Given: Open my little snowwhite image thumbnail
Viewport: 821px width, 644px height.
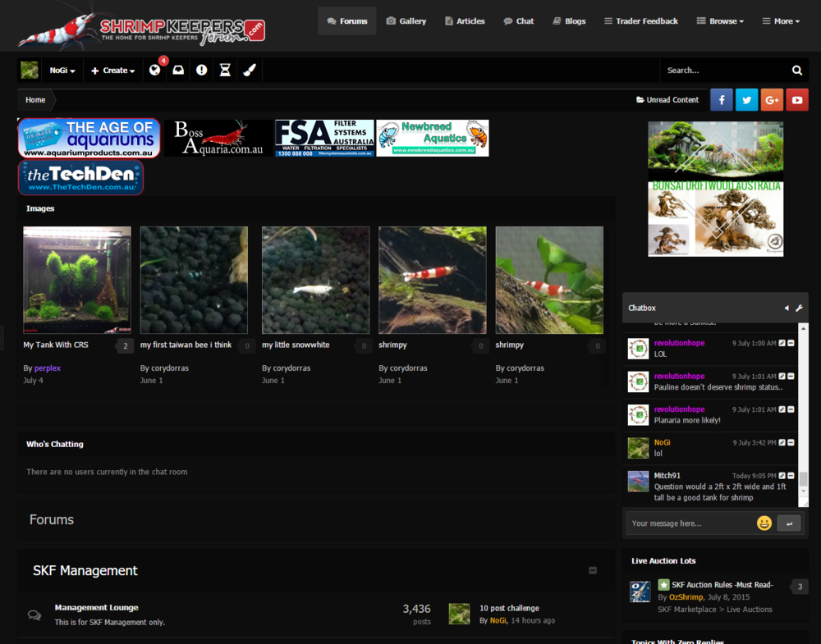Looking at the screenshot, I should click(x=316, y=280).
